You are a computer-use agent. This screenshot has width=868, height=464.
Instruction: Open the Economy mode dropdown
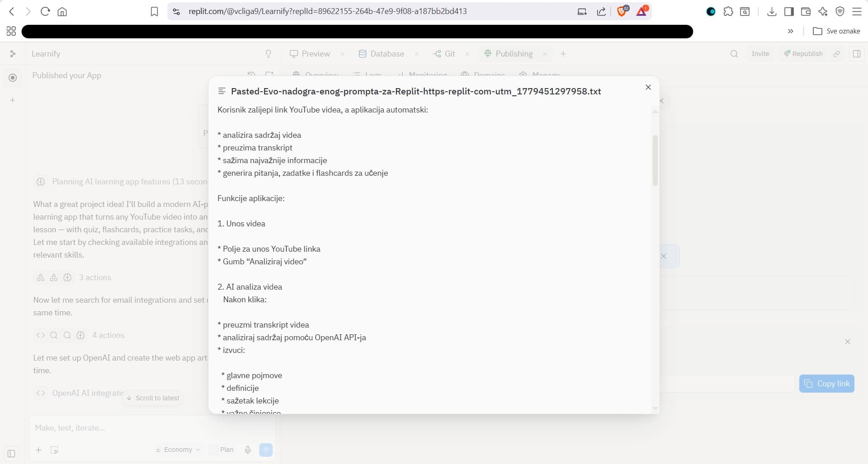(178, 450)
